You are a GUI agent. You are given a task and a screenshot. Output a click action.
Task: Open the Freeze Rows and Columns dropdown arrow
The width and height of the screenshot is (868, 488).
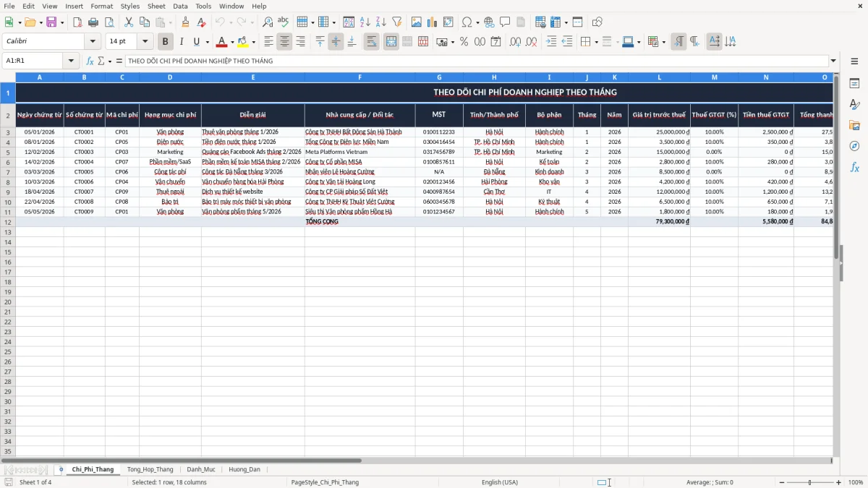[x=566, y=22]
